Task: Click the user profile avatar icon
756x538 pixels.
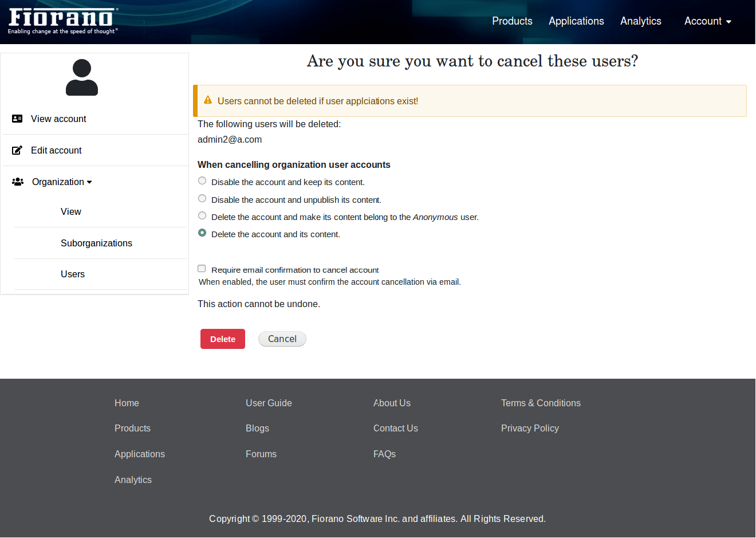Action: (x=82, y=77)
